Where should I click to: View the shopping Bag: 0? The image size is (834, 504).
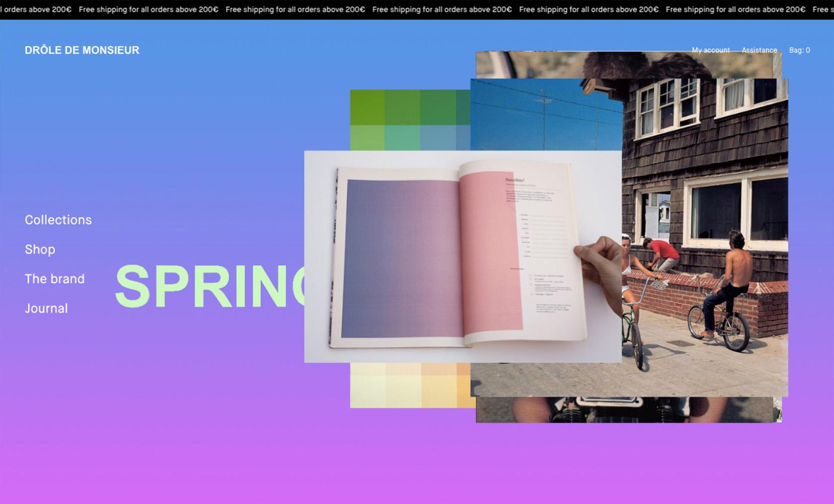pyautogui.click(x=799, y=50)
